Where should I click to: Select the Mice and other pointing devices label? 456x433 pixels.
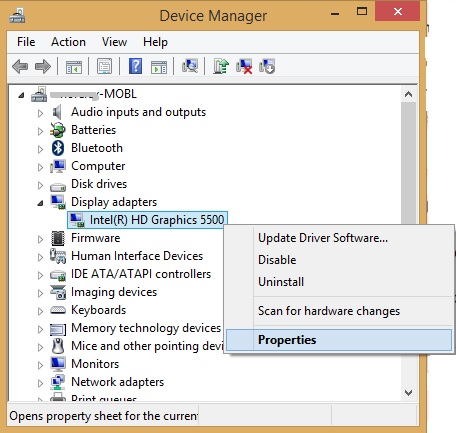[x=147, y=346]
